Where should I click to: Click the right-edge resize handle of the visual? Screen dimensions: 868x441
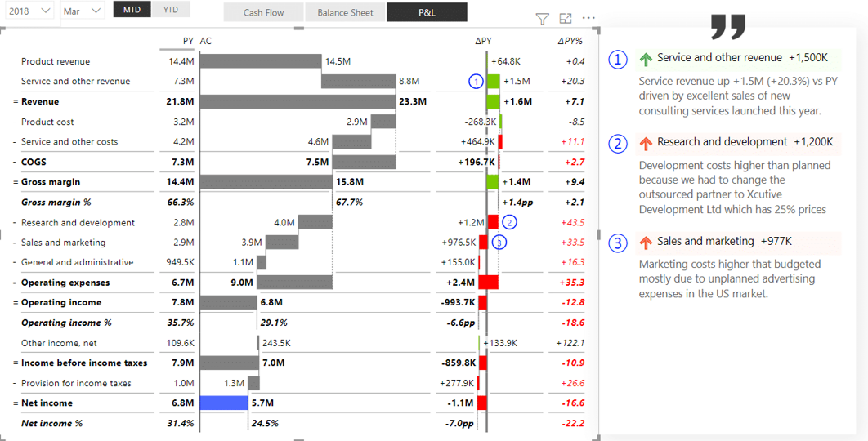pos(600,233)
